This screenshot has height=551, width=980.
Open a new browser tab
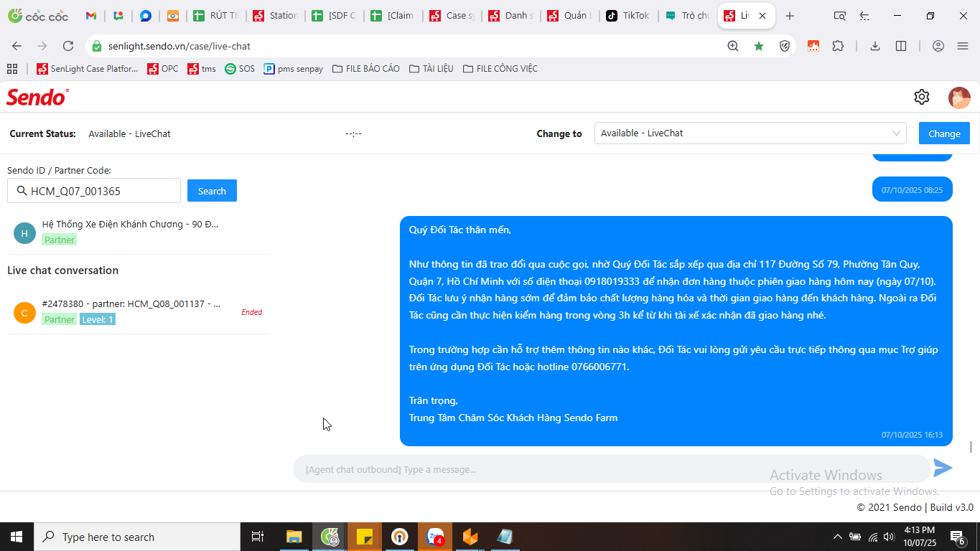pyautogui.click(x=790, y=16)
